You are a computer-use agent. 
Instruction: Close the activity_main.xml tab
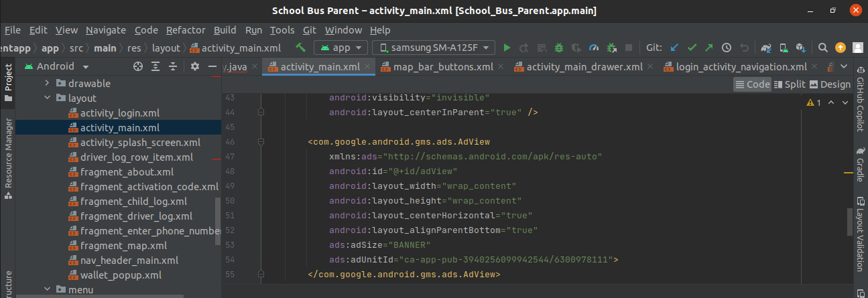[x=366, y=67]
